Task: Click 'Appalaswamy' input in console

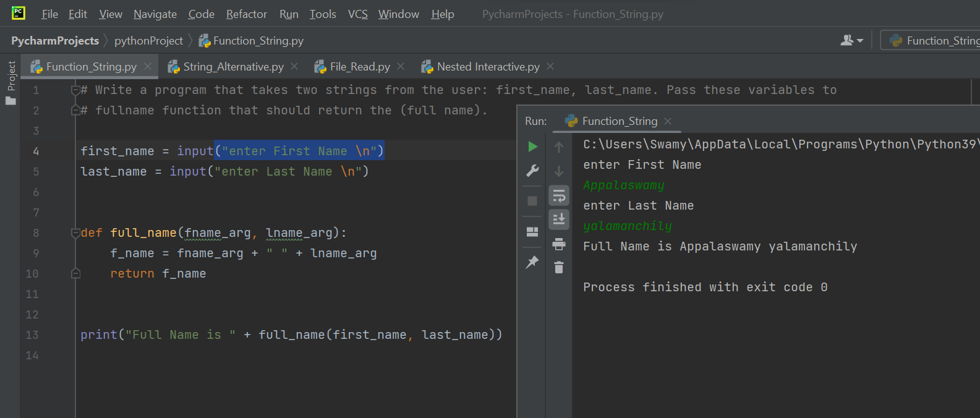Action: pos(624,186)
